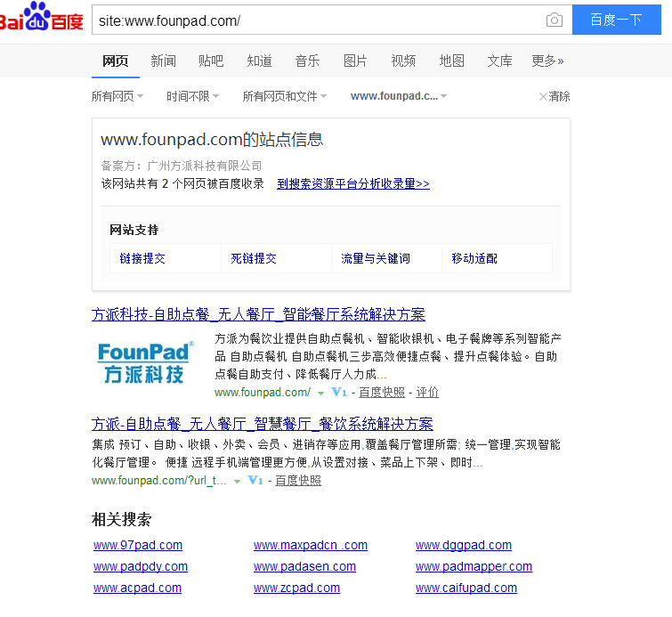The image size is (672, 617).
Task: Open the FounPad logo thumbnail
Action: click(x=146, y=362)
